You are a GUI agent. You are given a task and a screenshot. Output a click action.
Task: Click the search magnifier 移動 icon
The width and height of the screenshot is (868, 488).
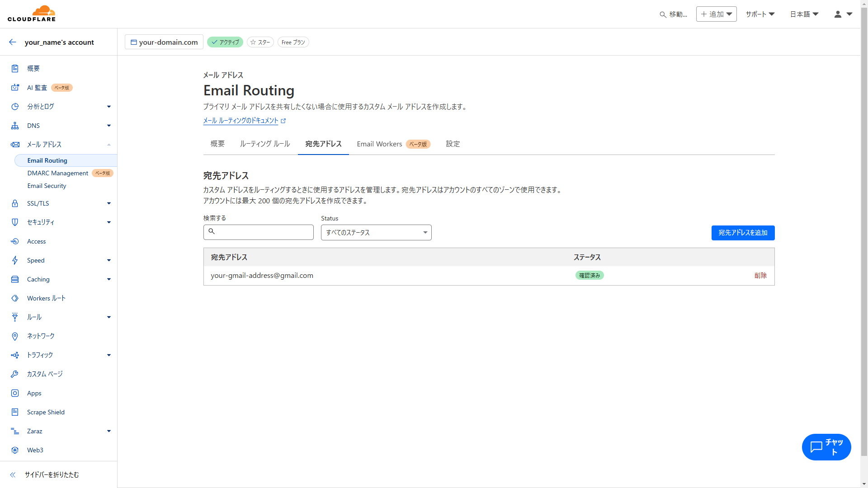point(663,14)
